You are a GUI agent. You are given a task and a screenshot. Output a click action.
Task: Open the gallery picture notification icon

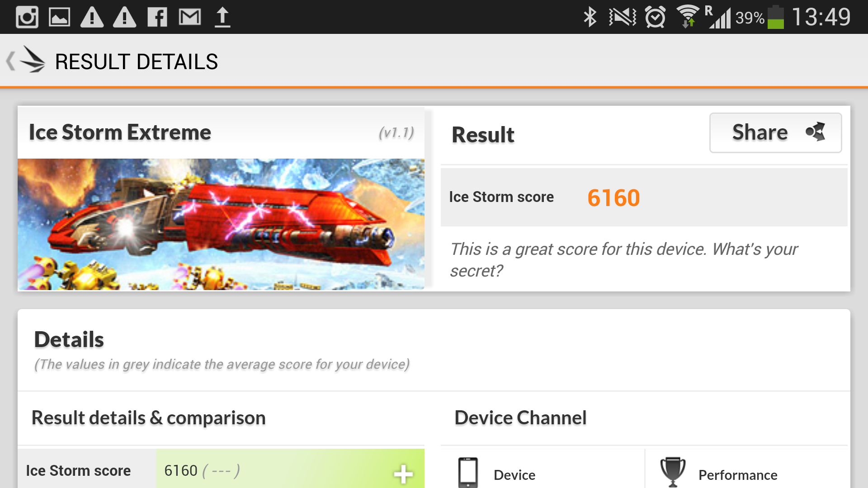pos(59,17)
